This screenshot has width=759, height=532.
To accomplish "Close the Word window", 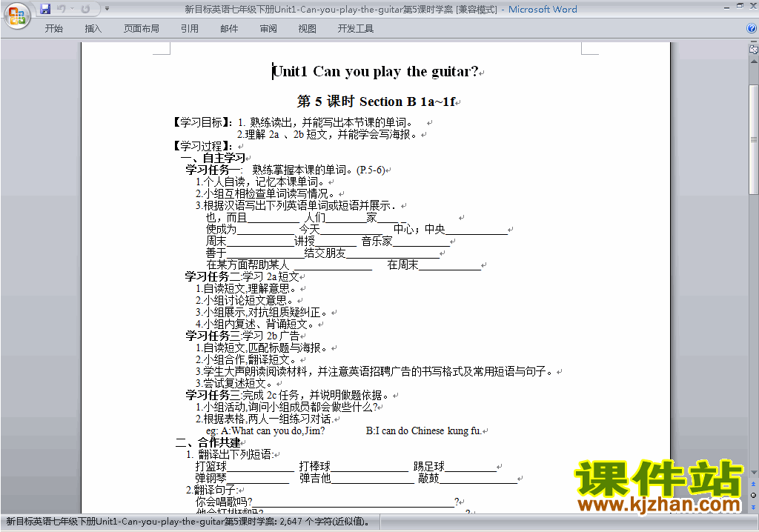I will click(752, 7).
